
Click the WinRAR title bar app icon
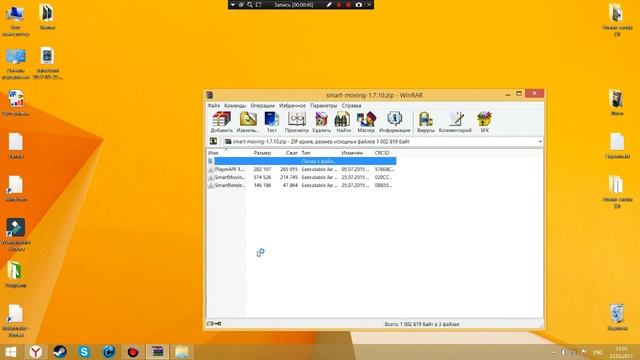210,95
